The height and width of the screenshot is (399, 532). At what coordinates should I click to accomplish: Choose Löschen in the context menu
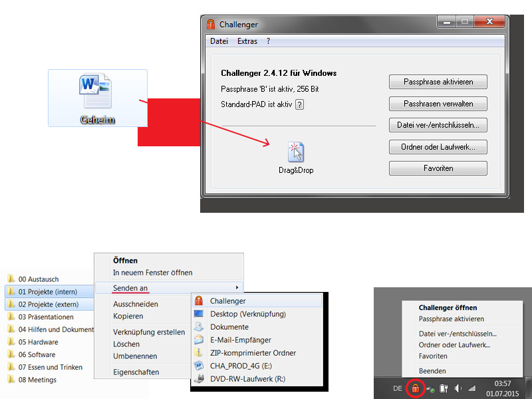pos(126,344)
